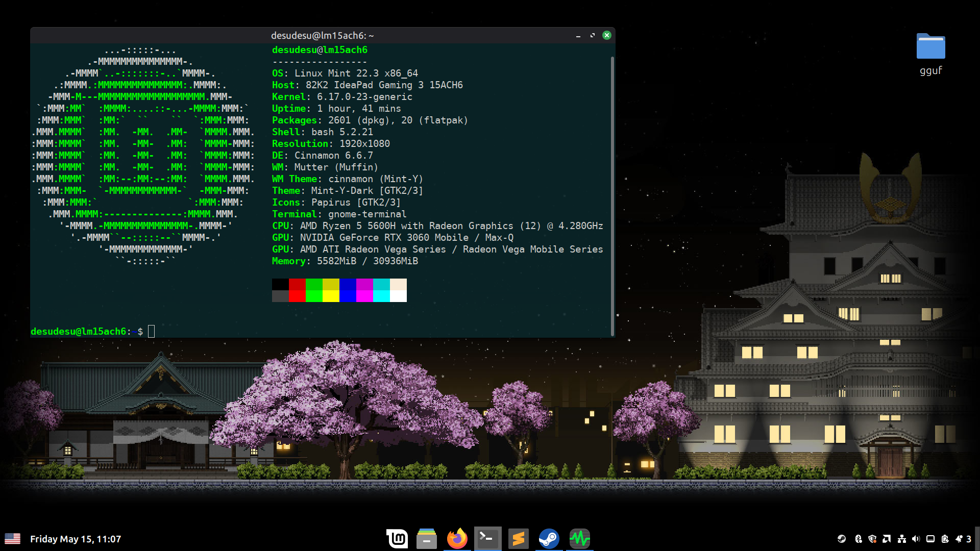The width and height of the screenshot is (980, 551).
Task: Click the on-screen keyboard tray icon
Action: (930, 539)
